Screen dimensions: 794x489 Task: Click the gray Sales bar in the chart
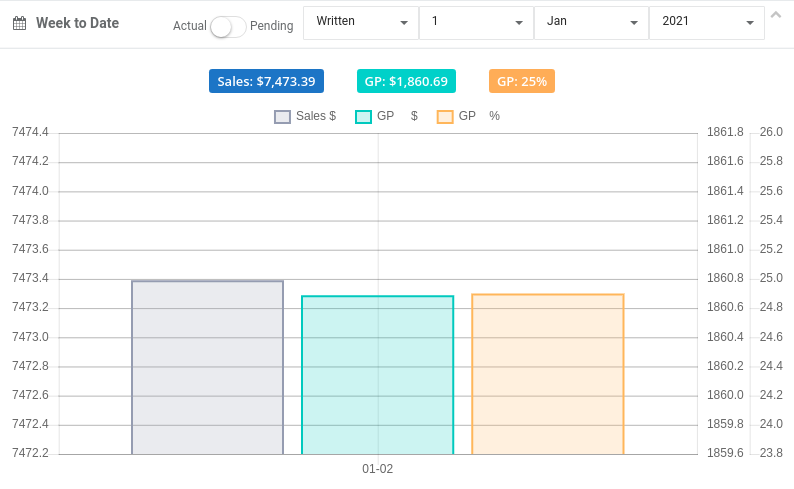(208, 368)
